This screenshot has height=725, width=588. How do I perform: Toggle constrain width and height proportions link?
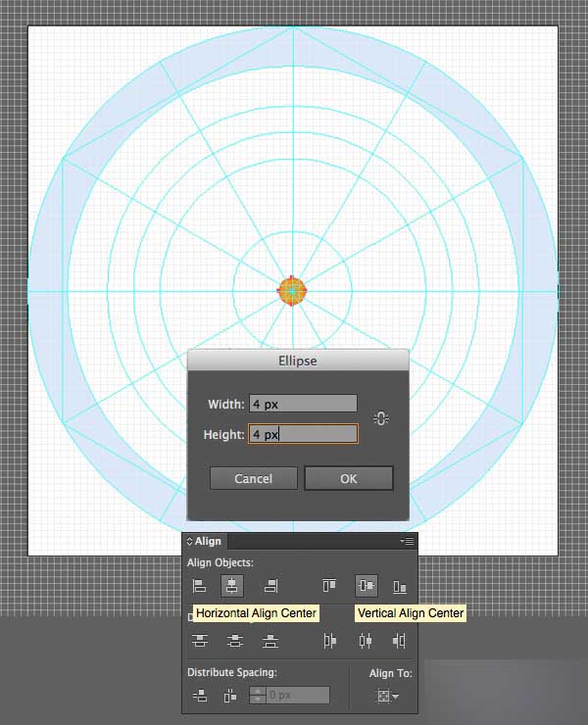381,418
